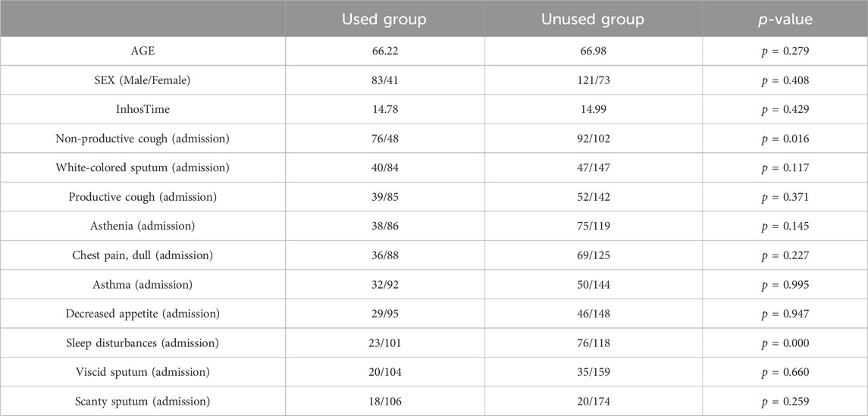This screenshot has height=416, width=868.
Task: Click the p = 0.016 value cell
Action: point(785,139)
